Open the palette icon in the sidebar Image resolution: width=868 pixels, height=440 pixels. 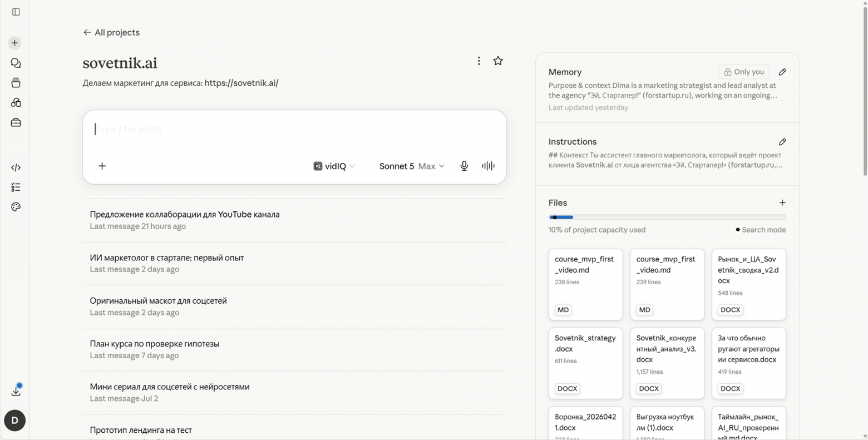16,207
